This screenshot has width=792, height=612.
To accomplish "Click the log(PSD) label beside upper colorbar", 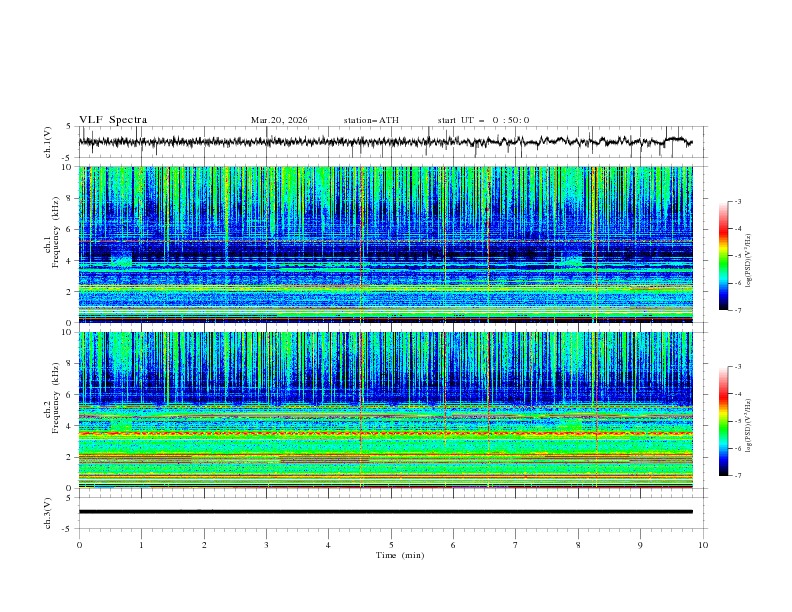I will coord(750,256).
